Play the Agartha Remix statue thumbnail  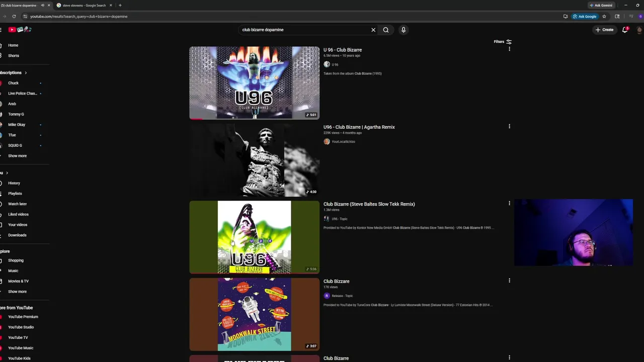(x=254, y=160)
